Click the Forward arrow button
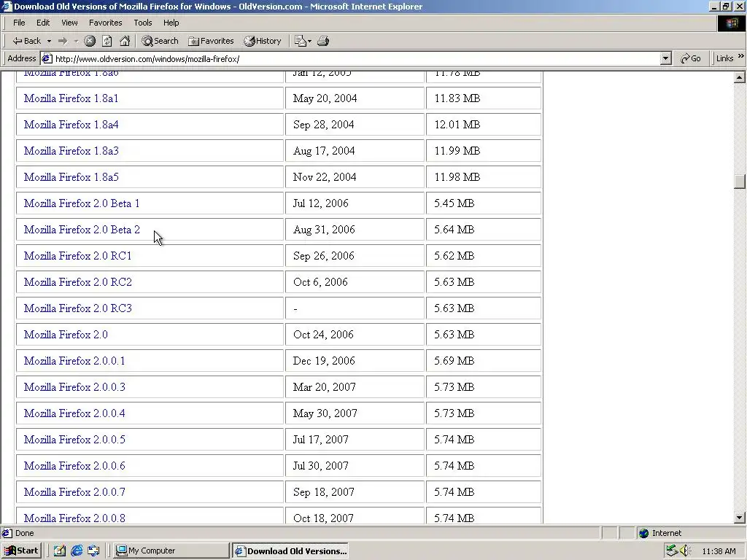Image resolution: width=747 pixels, height=560 pixels. pyautogui.click(x=63, y=41)
